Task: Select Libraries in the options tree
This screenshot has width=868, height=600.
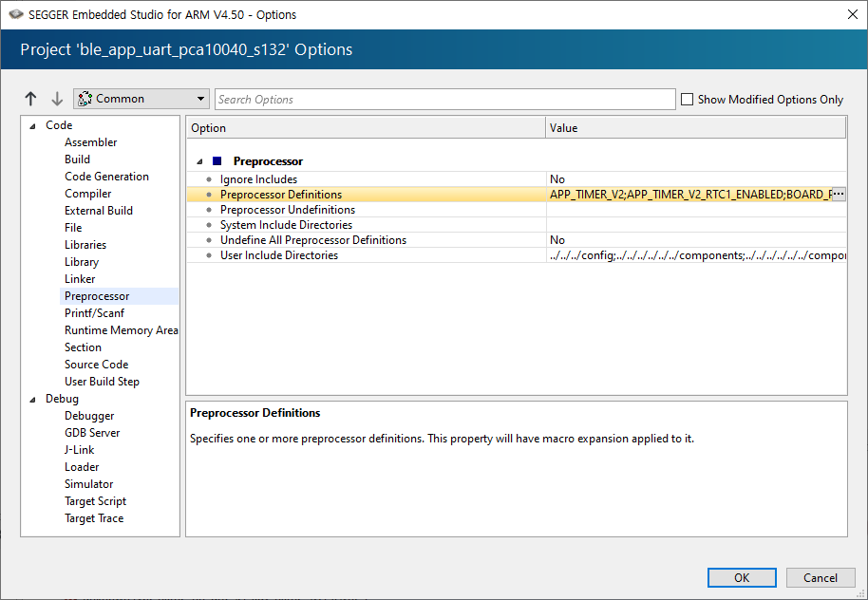Action: click(x=85, y=245)
